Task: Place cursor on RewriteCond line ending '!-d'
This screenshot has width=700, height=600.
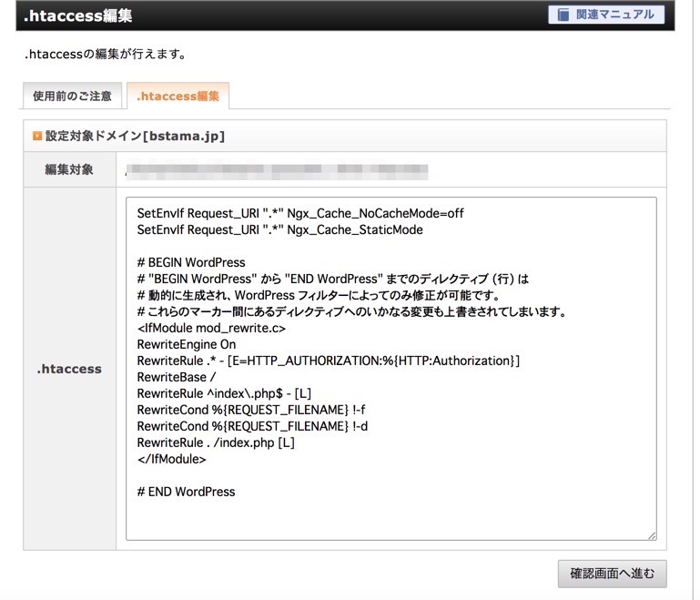Action: tap(250, 426)
